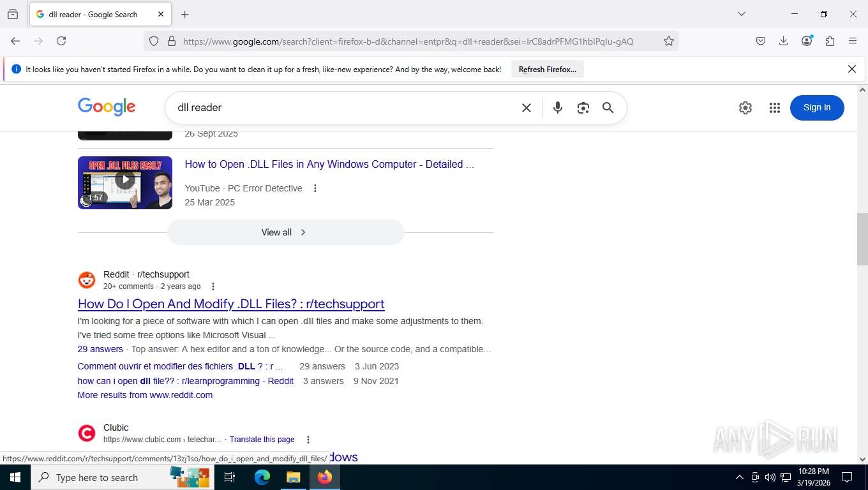This screenshot has height=490, width=868.
Task: Launch Microsoft Edge from the taskbar
Action: pos(262,477)
